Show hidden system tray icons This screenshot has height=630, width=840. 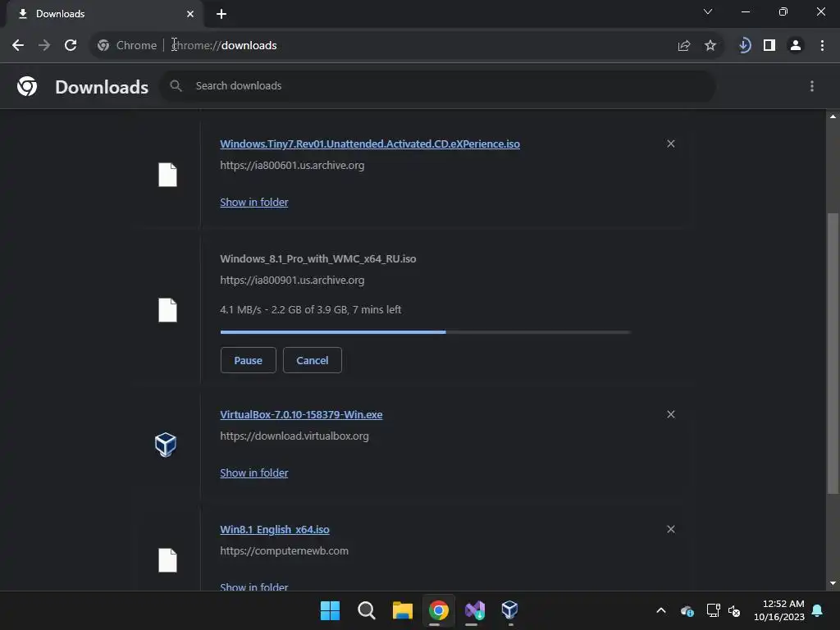pyautogui.click(x=661, y=610)
